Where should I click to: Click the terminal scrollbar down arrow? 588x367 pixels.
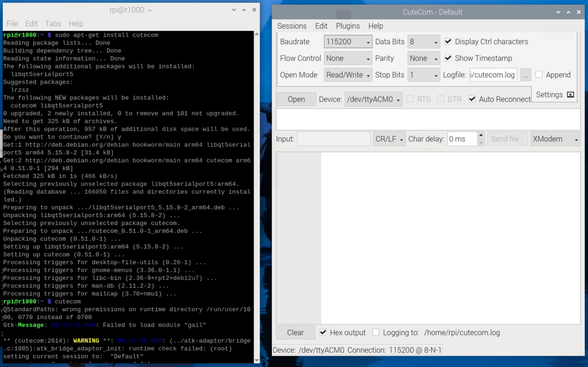[x=257, y=361]
